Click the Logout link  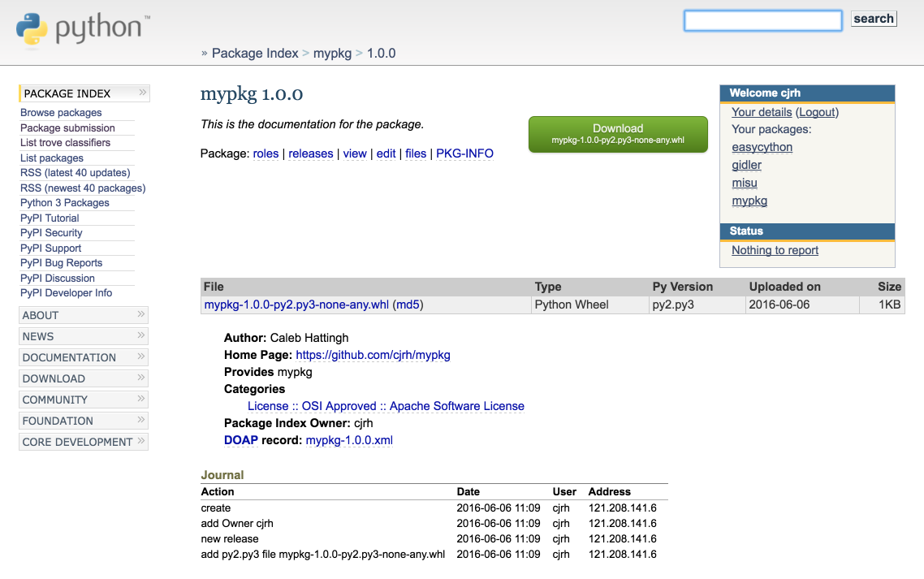817,112
